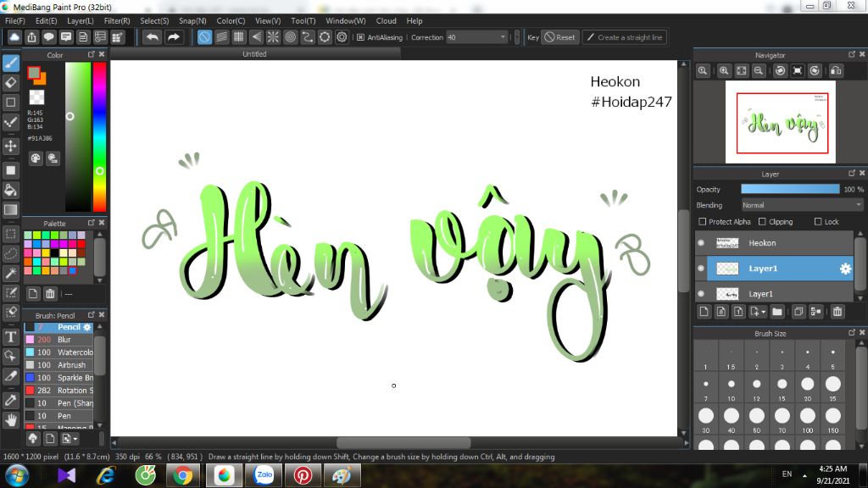Select the Watercolor brush
The width and height of the screenshot is (868, 488).
click(x=58, y=352)
